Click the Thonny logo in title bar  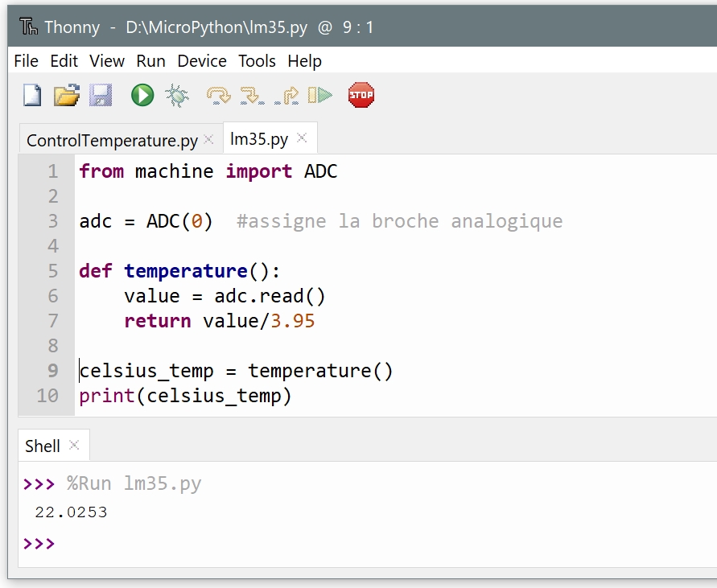click(x=28, y=27)
